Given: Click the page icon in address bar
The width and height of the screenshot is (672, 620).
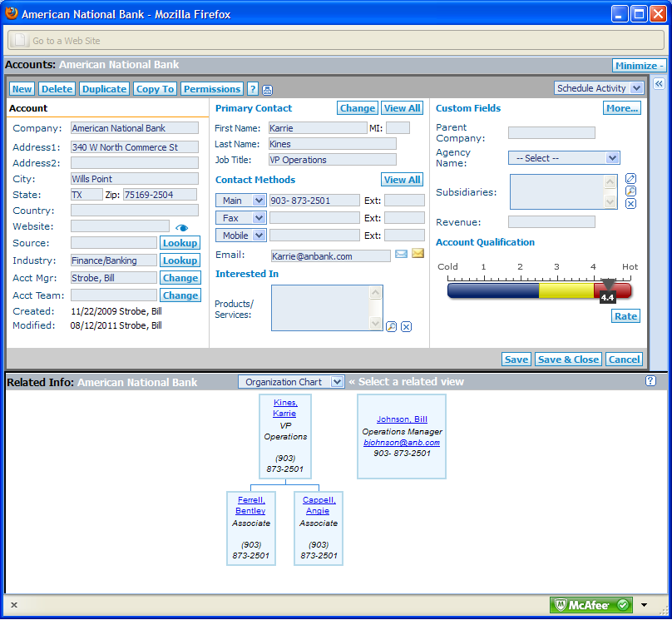Looking at the screenshot, I should click(19, 40).
